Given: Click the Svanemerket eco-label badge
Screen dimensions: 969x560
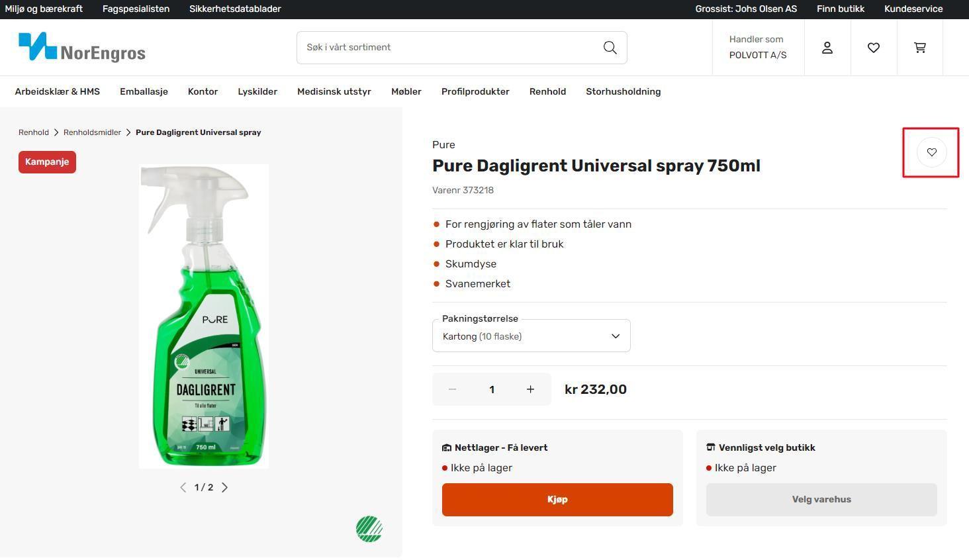Looking at the screenshot, I should coord(369,529).
